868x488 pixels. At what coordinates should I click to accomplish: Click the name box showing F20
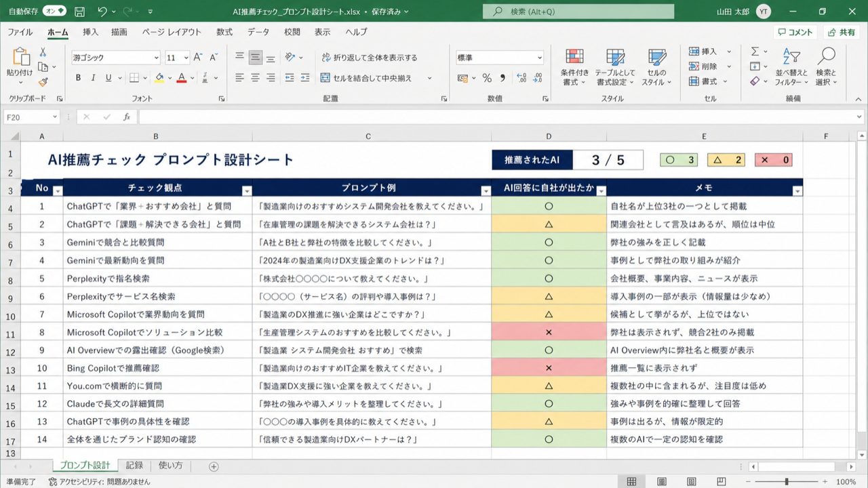tap(32, 117)
